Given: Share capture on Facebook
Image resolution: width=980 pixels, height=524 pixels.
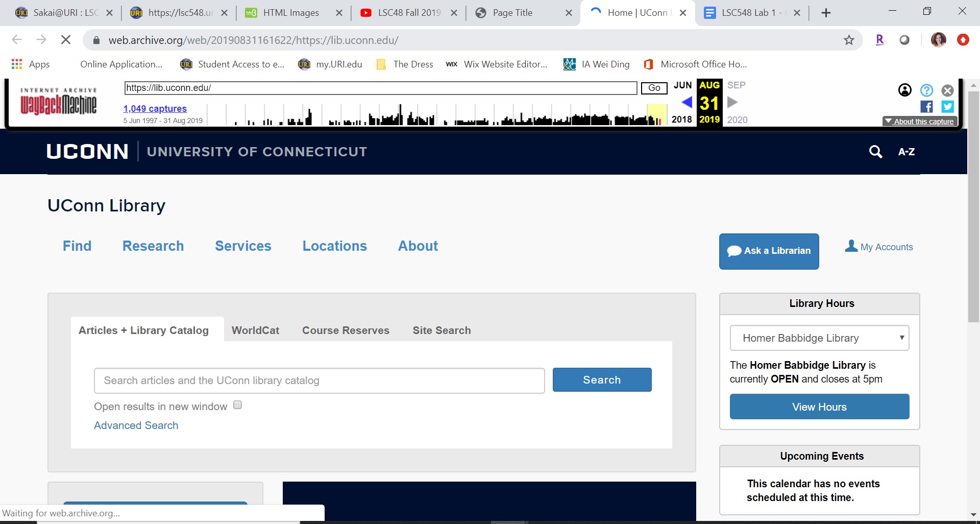Looking at the screenshot, I should point(927,107).
